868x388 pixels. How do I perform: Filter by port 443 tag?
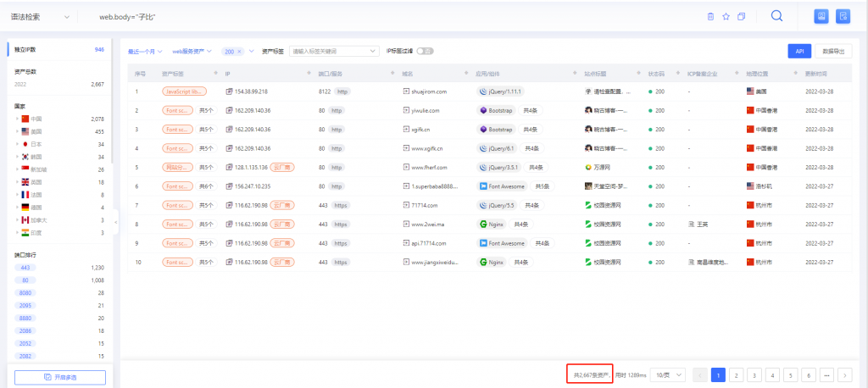click(x=25, y=268)
